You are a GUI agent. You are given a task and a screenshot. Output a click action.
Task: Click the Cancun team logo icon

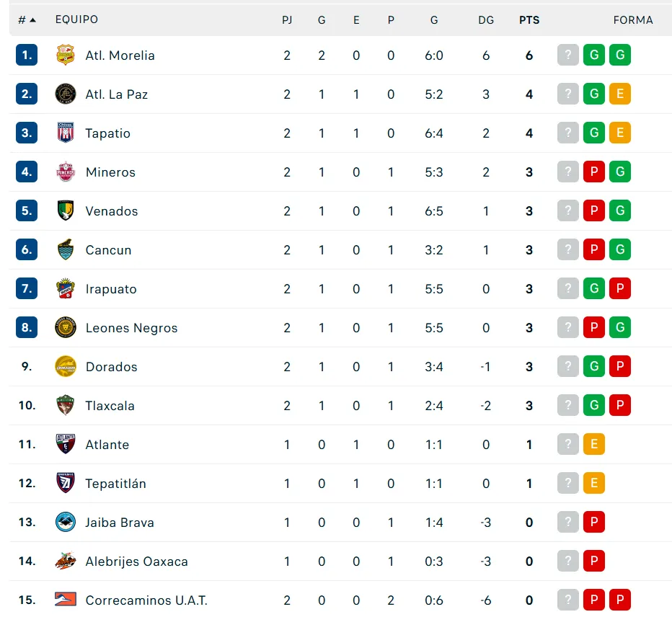tap(66, 250)
